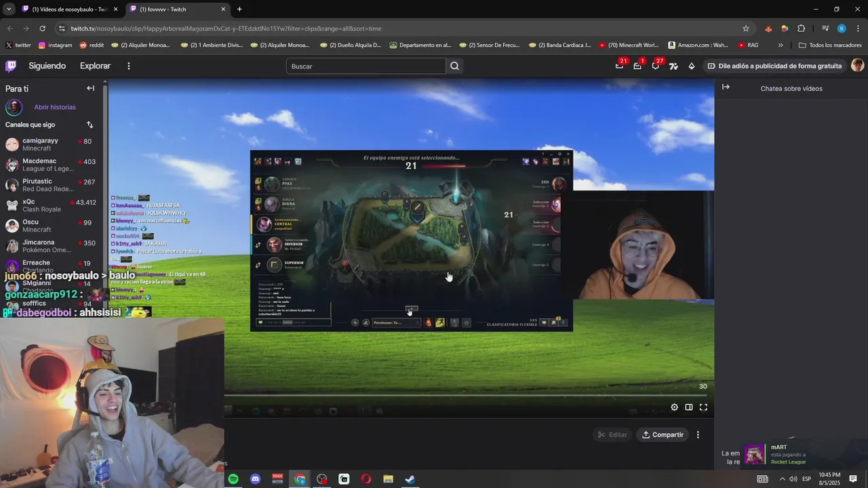Click the Compartir button
Screen dimensions: 868x488
click(663, 434)
